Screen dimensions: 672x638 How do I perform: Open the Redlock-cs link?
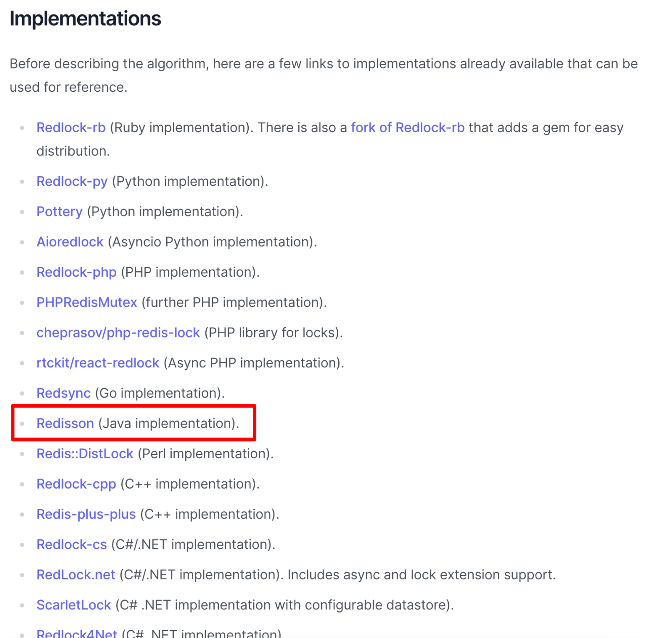pos(72,545)
